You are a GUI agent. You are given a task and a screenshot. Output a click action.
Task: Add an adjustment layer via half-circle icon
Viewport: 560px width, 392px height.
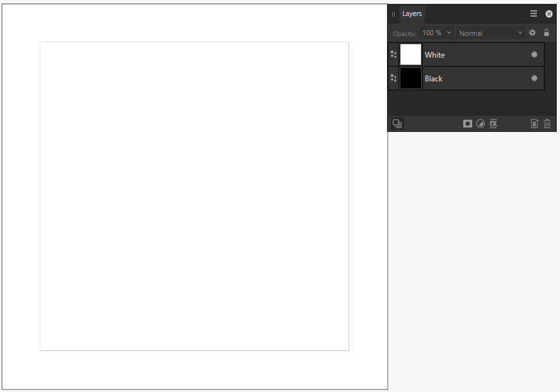point(481,124)
